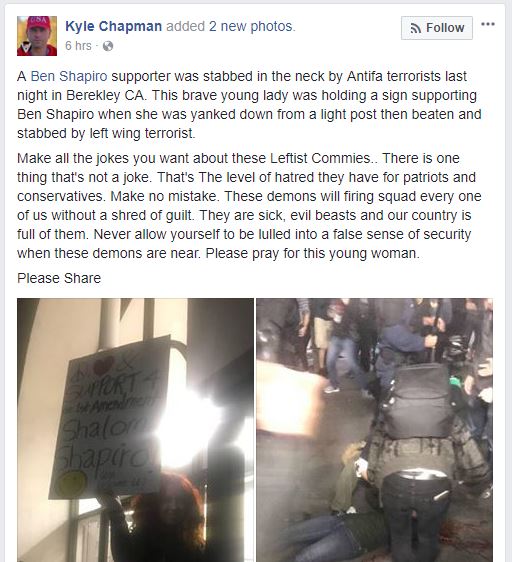The height and width of the screenshot is (562, 512).
Task: Click the red heart drawn on sign
Action: point(104,366)
